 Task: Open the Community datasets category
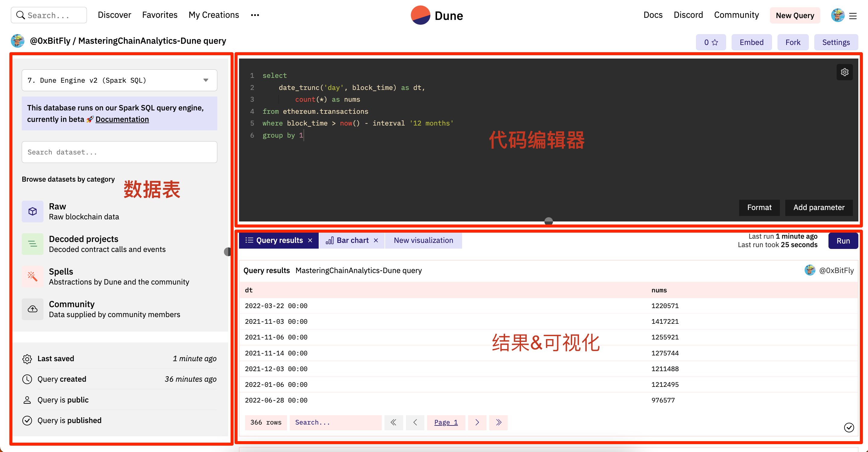pos(119,309)
